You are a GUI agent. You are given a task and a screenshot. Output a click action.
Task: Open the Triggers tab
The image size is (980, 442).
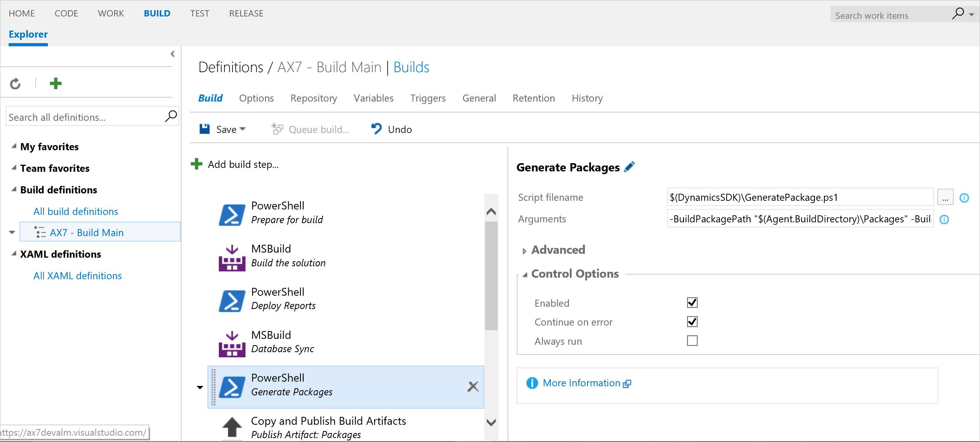tap(427, 98)
